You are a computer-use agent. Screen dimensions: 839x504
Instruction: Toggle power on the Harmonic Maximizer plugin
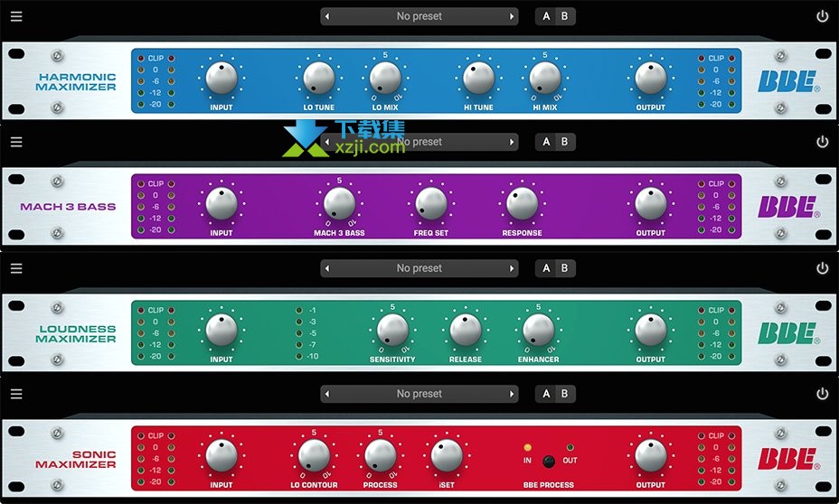coord(823,16)
